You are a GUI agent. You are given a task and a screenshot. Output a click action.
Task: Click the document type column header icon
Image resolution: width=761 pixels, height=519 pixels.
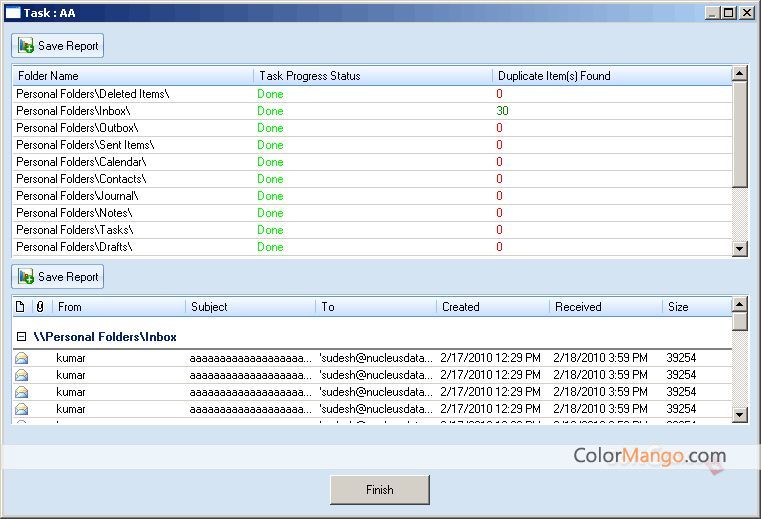click(x=21, y=307)
